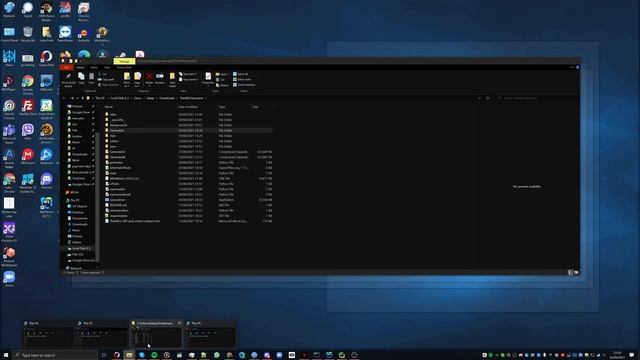This screenshot has height=360, width=640.
Task: Switch to large icons view in status bar
Action: tap(576, 272)
